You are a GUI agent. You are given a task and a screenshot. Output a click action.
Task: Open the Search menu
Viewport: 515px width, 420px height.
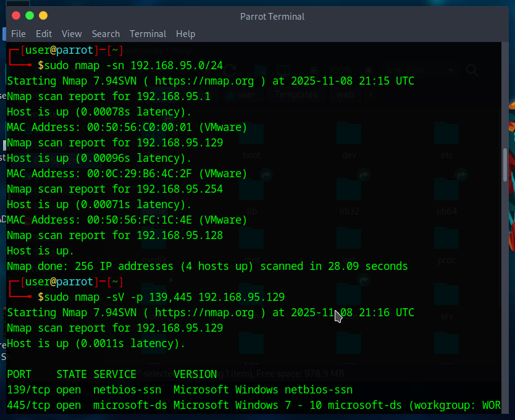pyautogui.click(x=106, y=34)
